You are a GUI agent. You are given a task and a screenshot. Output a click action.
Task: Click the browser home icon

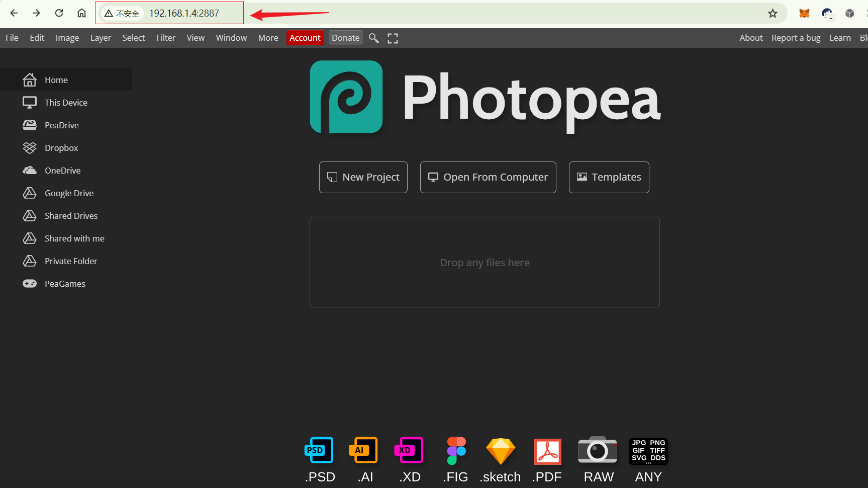[81, 13]
